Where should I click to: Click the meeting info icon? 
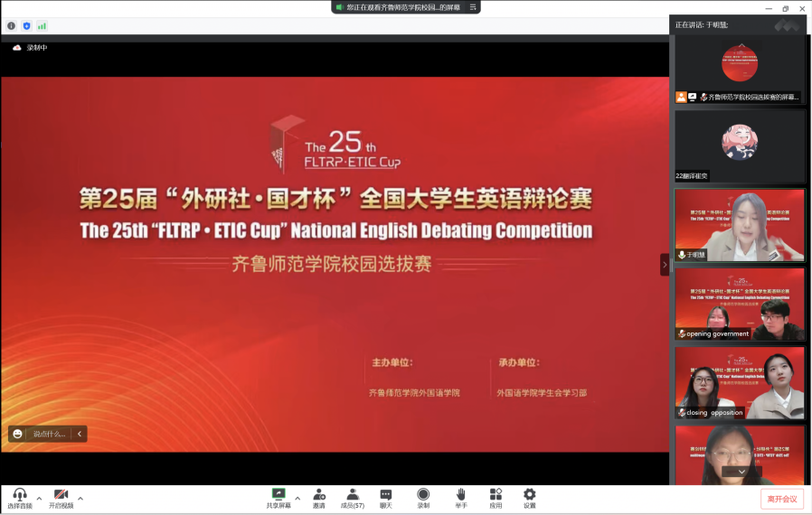[x=12, y=26]
